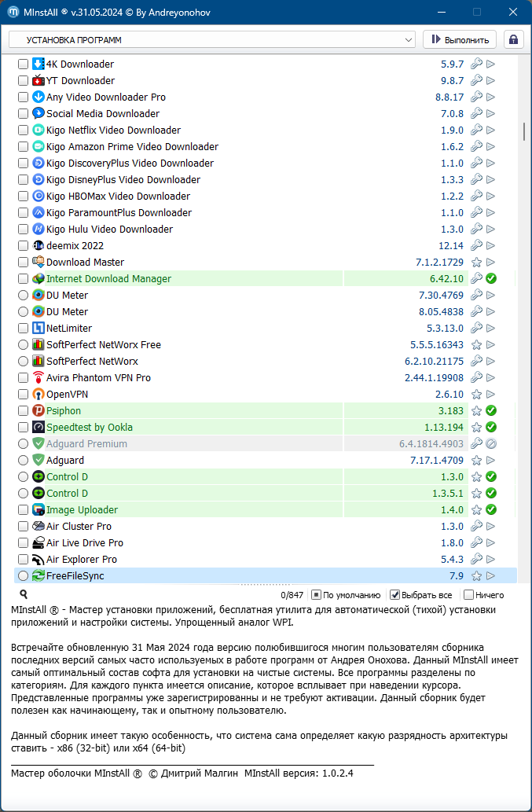Click the play arrow for Any Video Downloader Pro

point(491,97)
